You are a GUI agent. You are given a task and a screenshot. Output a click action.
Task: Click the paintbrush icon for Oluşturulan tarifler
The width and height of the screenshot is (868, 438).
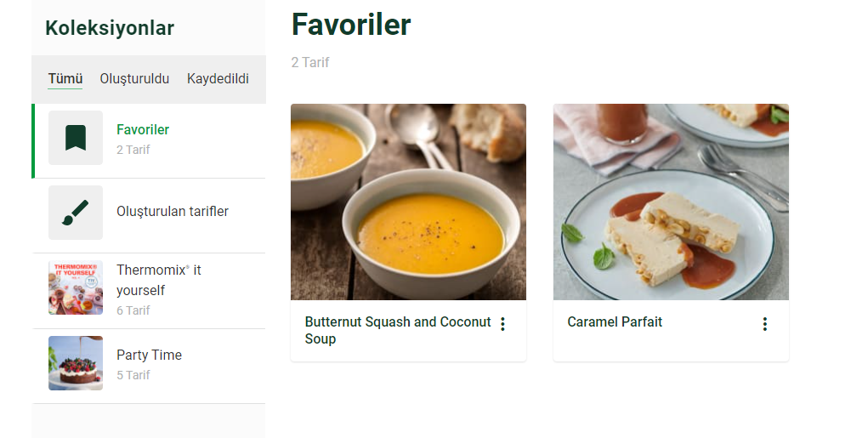click(76, 213)
